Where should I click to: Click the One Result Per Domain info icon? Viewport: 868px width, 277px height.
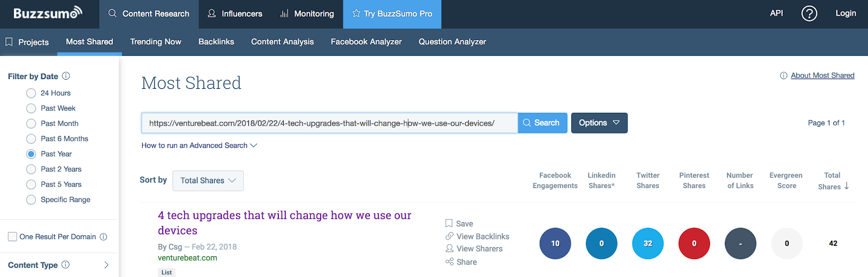click(x=104, y=237)
